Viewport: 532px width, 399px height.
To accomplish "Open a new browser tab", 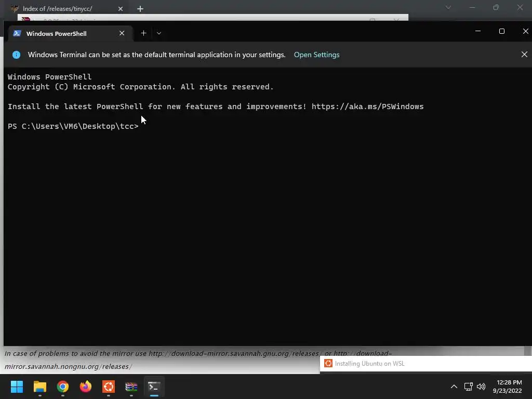I will 140,9.
